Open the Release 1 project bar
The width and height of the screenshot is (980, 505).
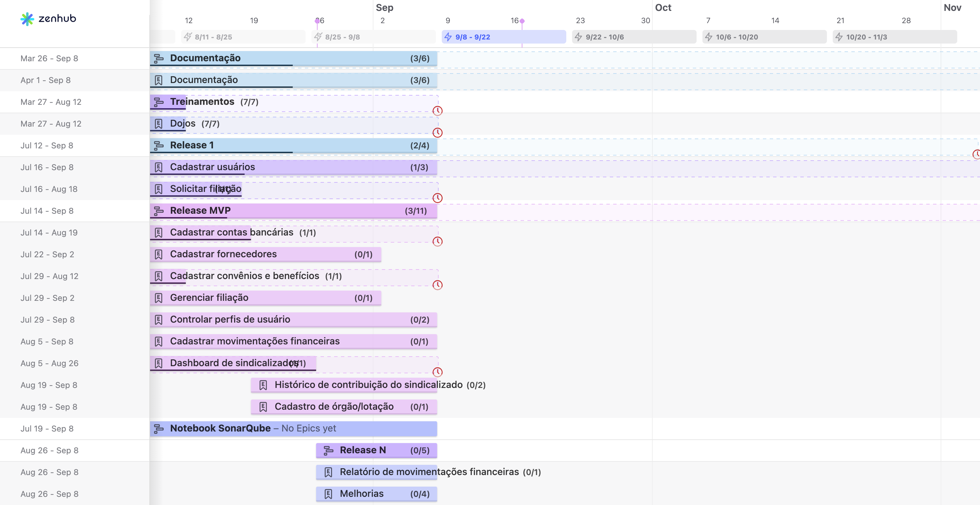(x=293, y=145)
